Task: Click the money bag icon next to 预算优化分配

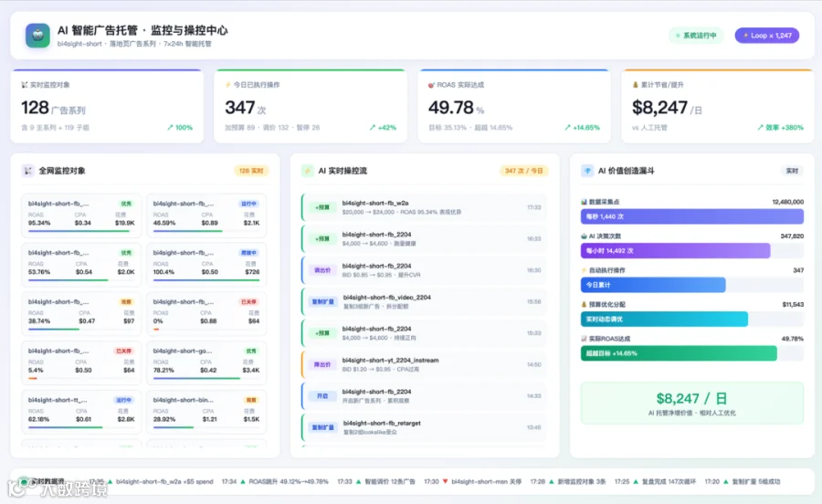Action: pyautogui.click(x=584, y=304)
